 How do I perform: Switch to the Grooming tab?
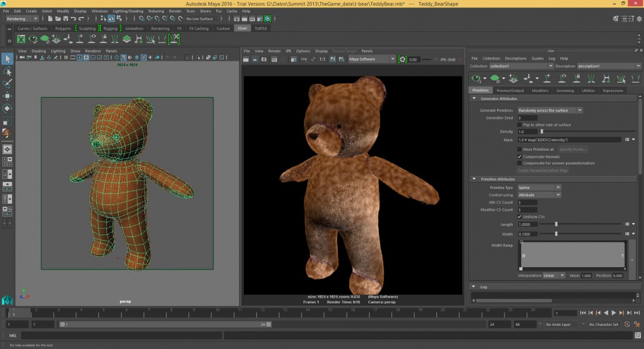click(565, 91)
